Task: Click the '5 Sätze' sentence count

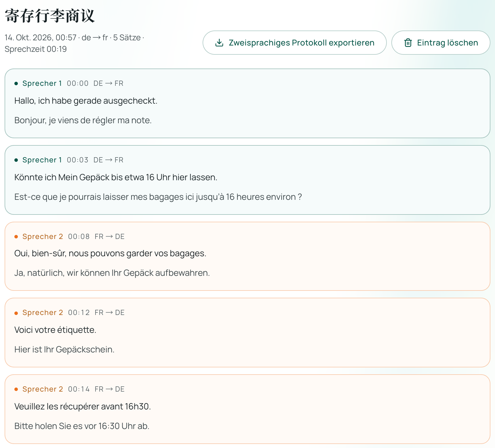Action: [127, 38]
